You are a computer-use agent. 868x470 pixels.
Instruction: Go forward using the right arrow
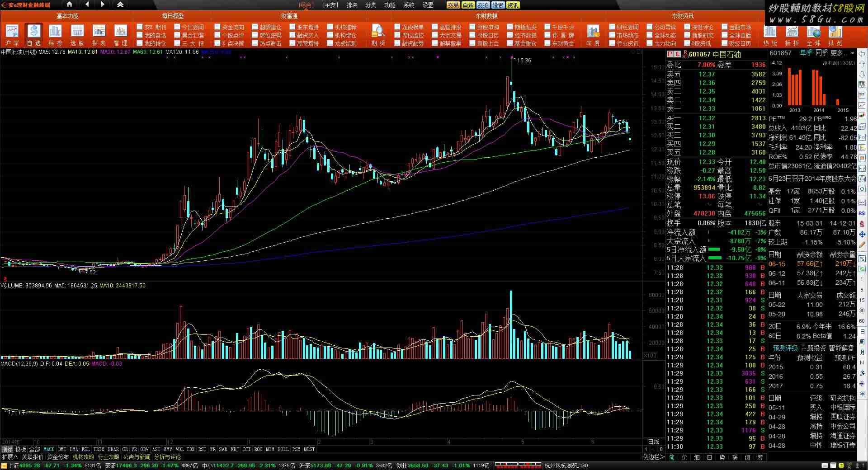(103, 5)
